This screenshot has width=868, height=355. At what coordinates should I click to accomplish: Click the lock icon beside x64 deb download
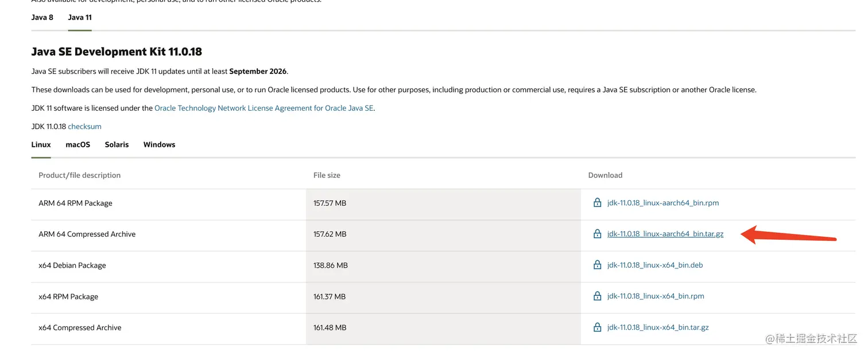coord(597,265)
